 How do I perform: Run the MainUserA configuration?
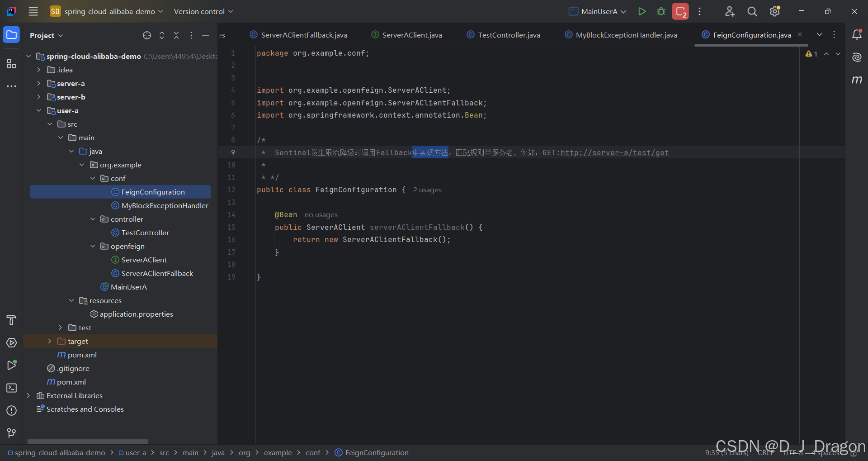click(x=642, y=11)
